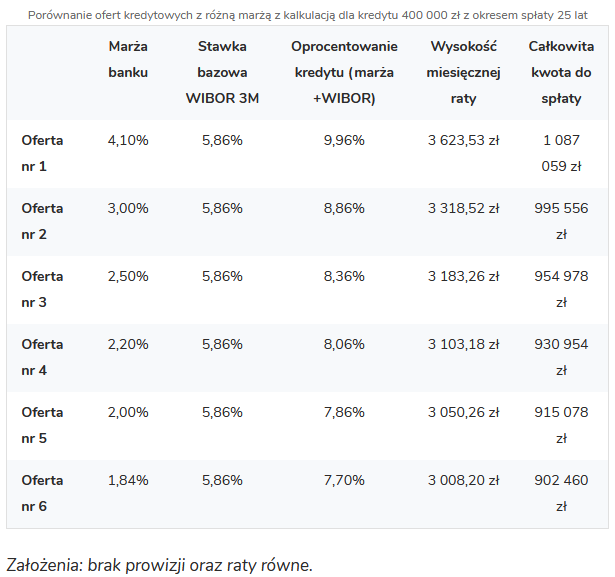Select the "Oferta nr 3" row label
Viewport: 615px width, 577px height.
[42, 289]
